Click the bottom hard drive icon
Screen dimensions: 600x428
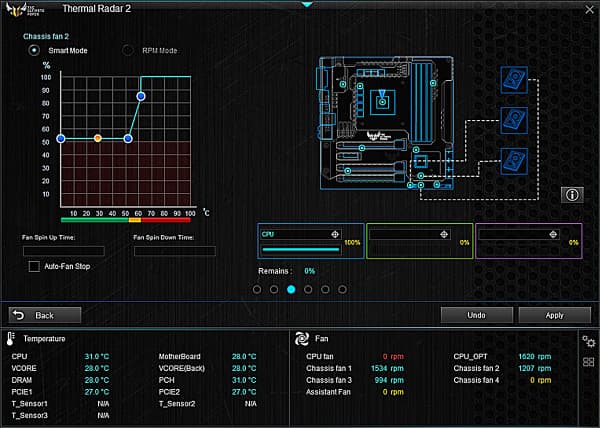tap(514, 161)
